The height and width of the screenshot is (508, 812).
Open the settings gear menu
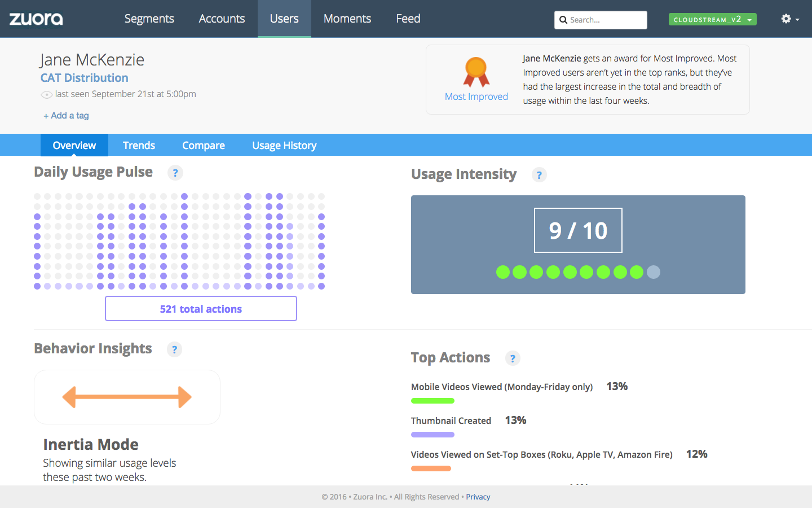tap(789, 19)
